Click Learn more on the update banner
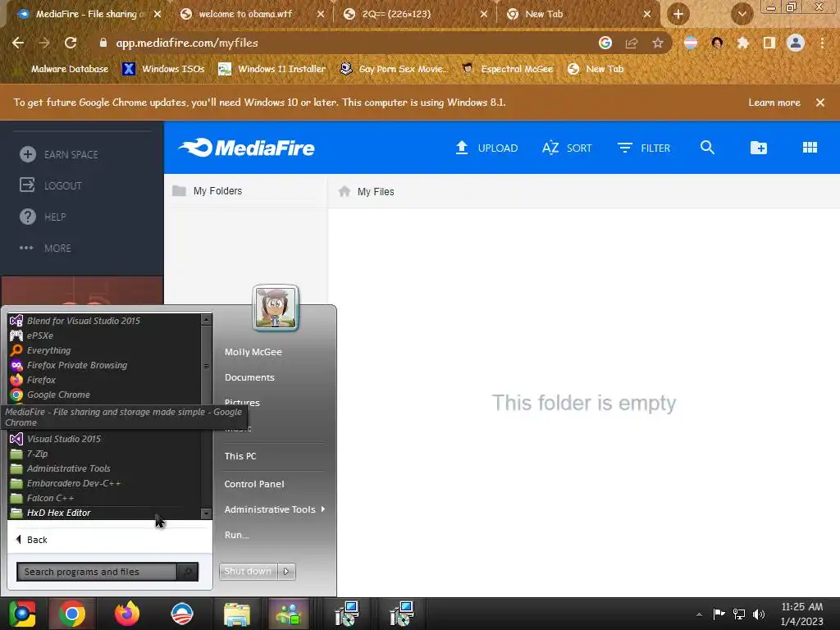 click(774, 103)
